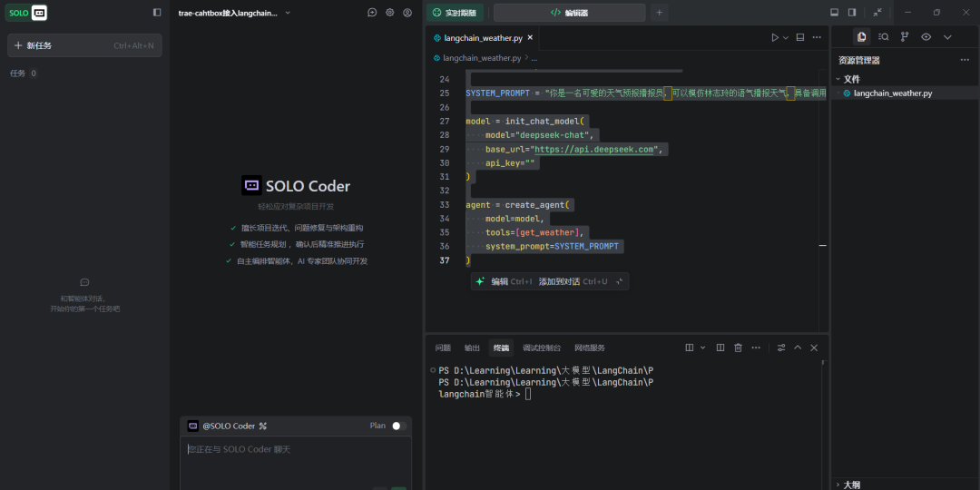Click the 任务 0 tasks label

point(24,73)
